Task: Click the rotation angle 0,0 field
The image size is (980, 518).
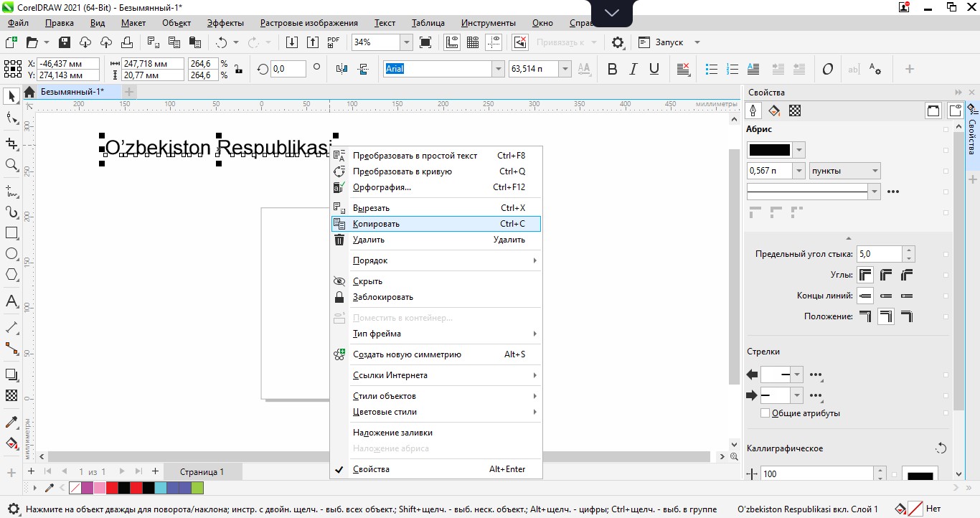Action: click(x=289, y=69)
